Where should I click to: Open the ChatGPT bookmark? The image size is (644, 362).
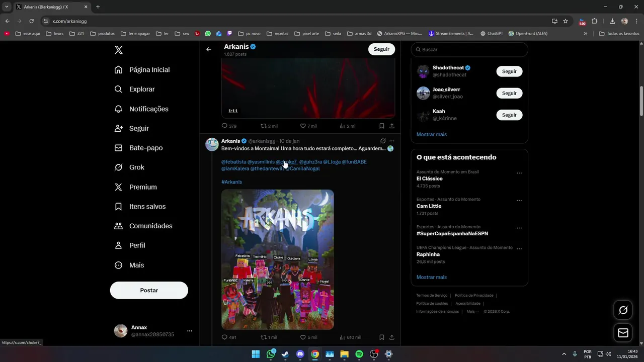tap(492, 34)
